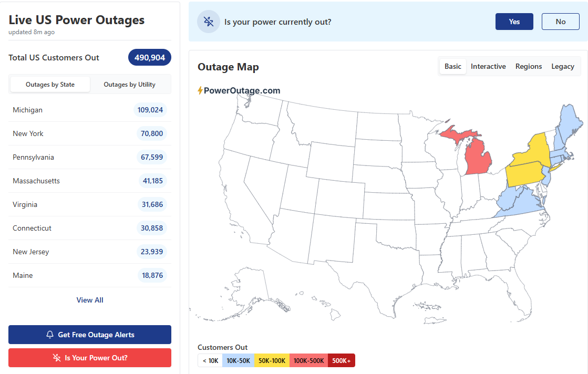Viewport: 588px width, 374px height.
Task: Click the 500K+ legend swatch
Action: [x=341, y=360]
